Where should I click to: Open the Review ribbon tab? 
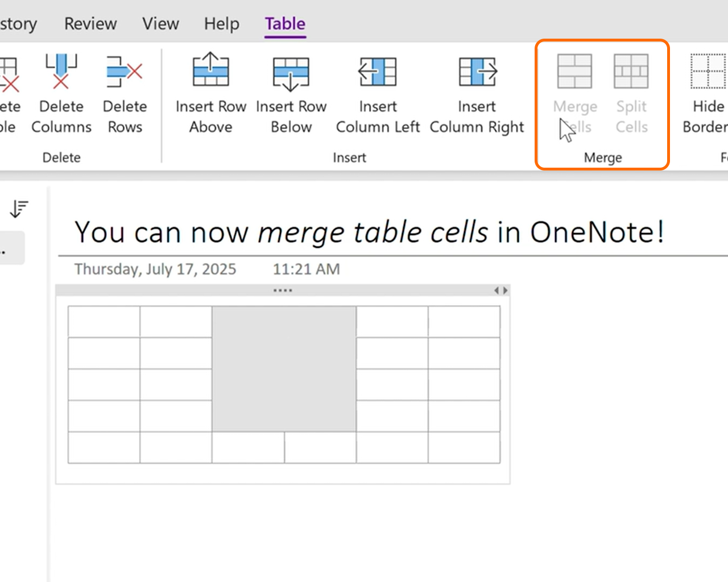point(90,24)
